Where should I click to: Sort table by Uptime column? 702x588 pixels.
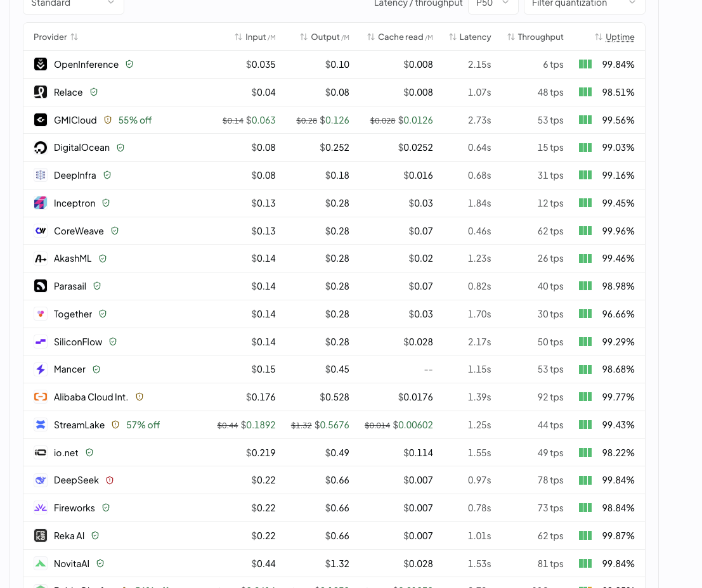[614, 37]
